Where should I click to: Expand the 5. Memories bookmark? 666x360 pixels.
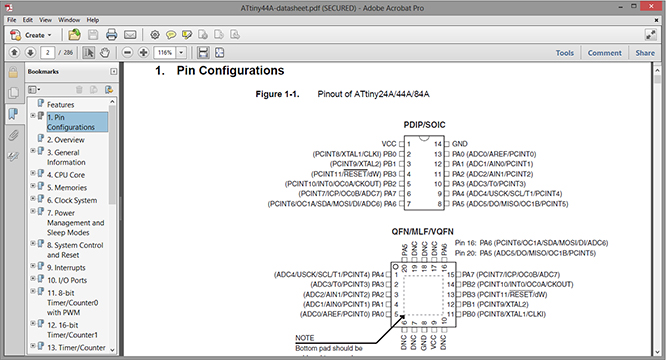pos(33,186)
